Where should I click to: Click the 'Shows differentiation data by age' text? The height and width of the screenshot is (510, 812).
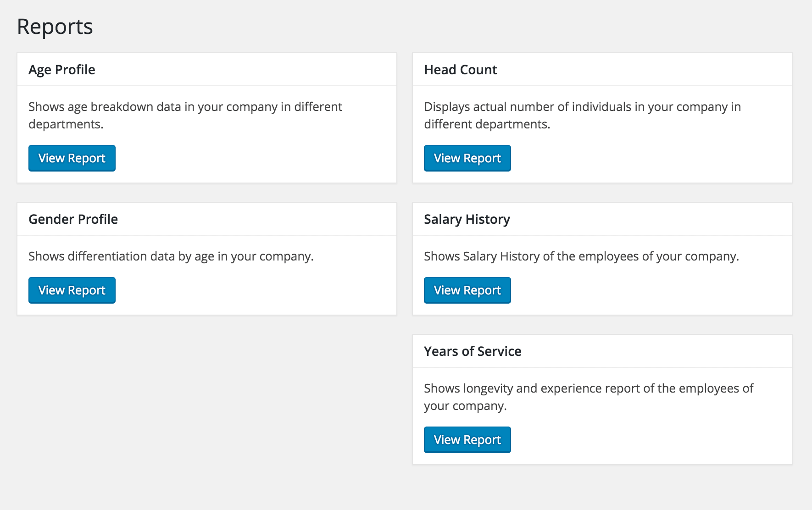coord(171,256)
